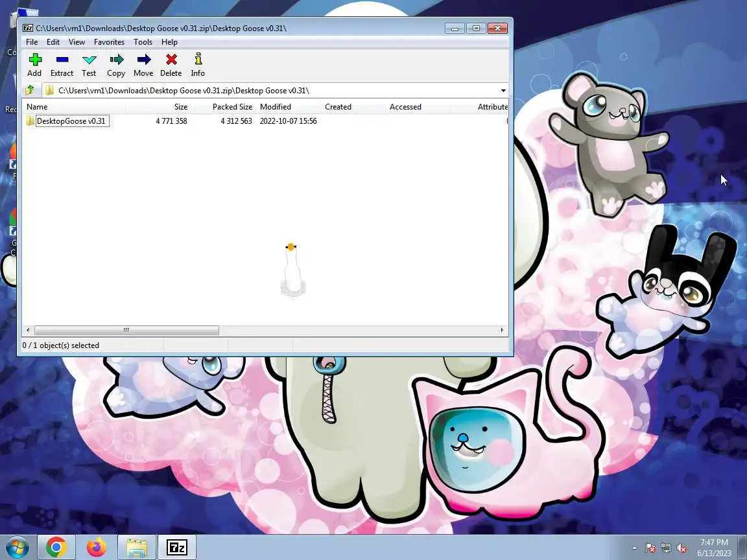Viewport: 747px width, 560px height.
Task: Open the Windows Start button
Action: tap(17, 548)
